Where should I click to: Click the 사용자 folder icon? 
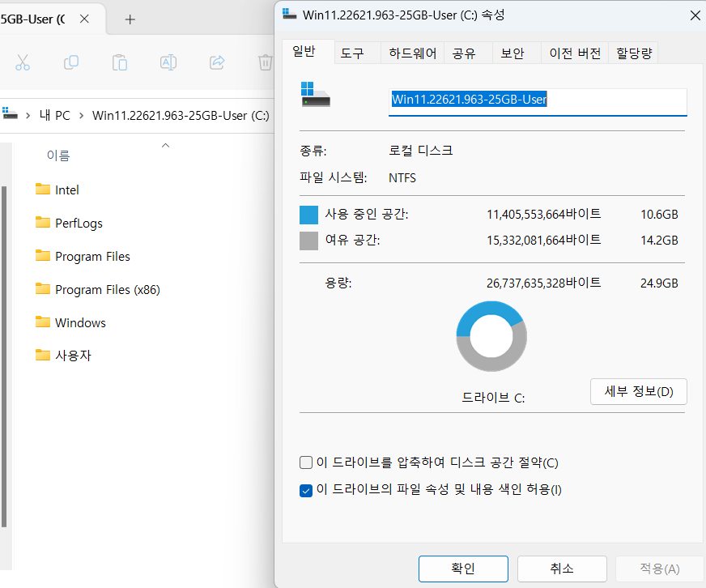coord(43,355)
